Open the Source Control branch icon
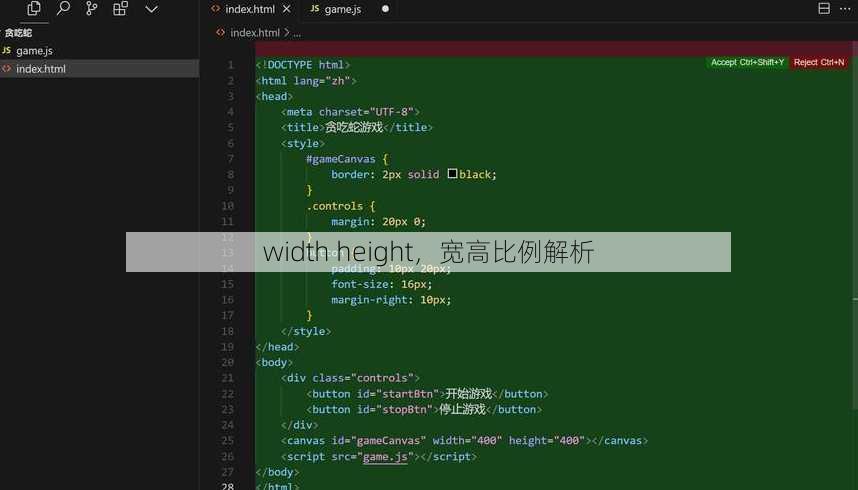 [x=91, y=8]
